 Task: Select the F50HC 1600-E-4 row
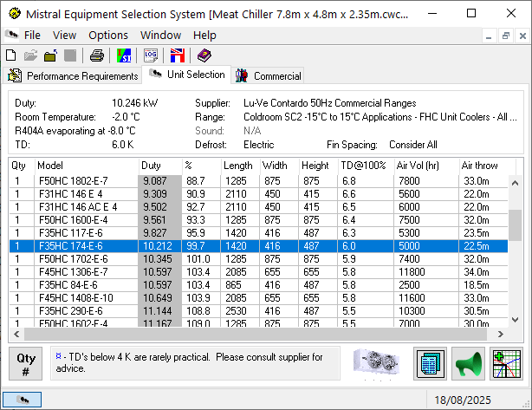[258, 220]
